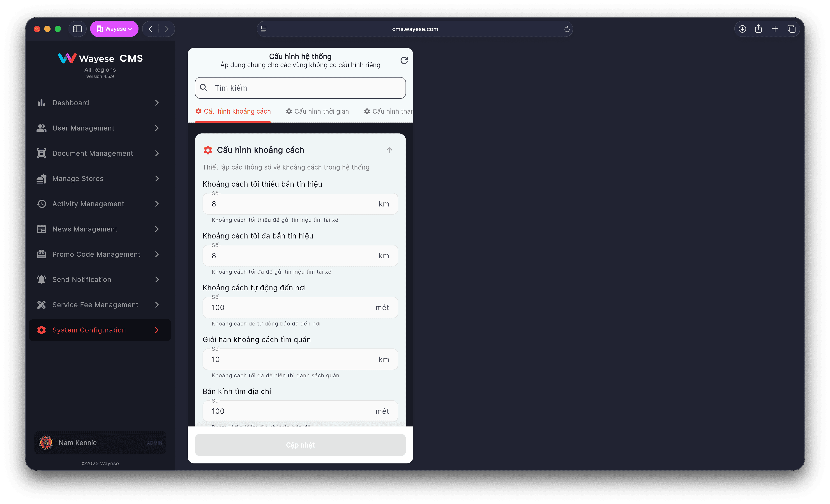The image size is (830, 504).
Task: Click the Tìm kiếm search field
Action: point(300,88)
